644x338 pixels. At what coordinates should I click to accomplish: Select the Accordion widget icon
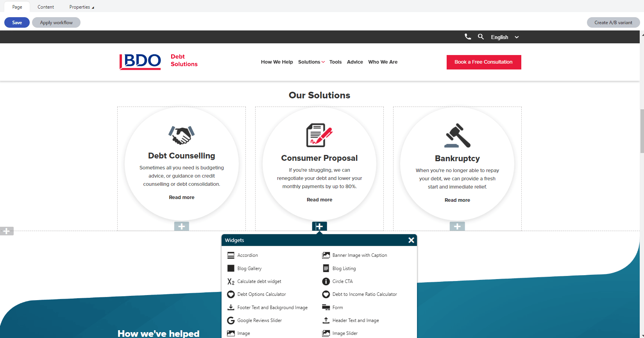coord(231,255)
